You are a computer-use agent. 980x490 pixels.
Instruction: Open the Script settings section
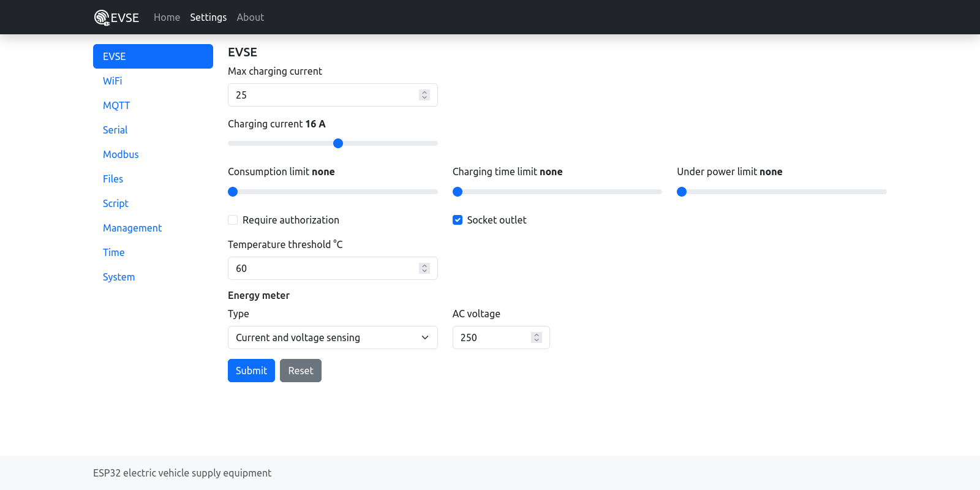point(116,203)
